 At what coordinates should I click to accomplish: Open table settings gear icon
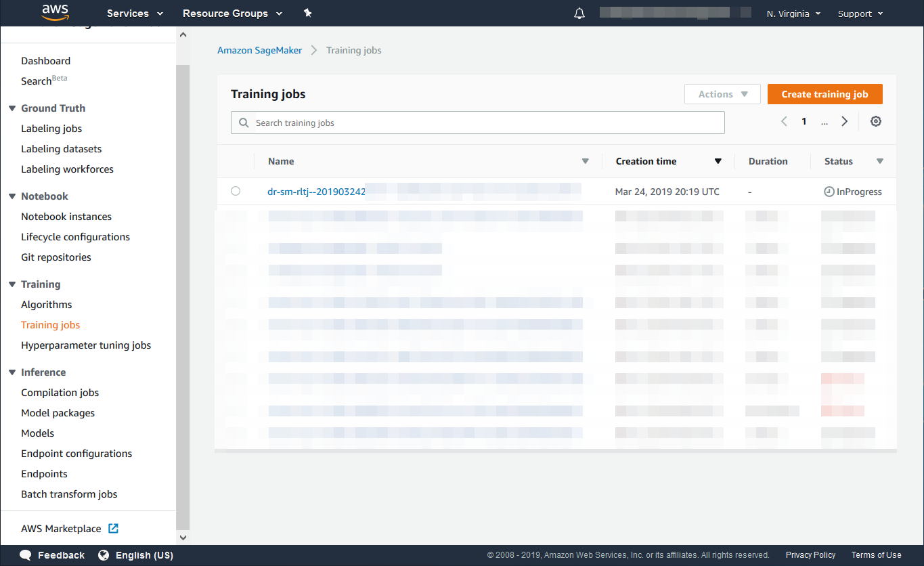tap(875, 121)
